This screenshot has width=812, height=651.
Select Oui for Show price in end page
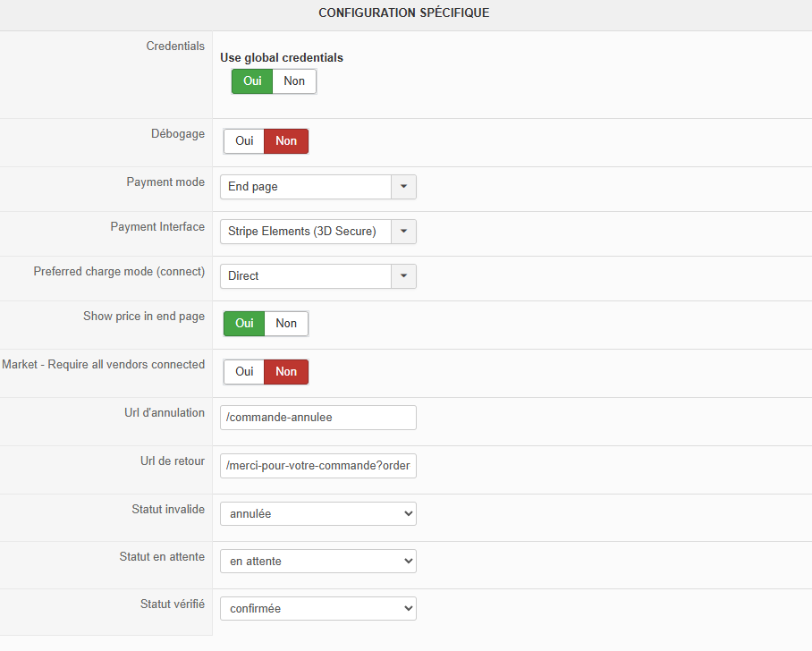pos(244,324)
